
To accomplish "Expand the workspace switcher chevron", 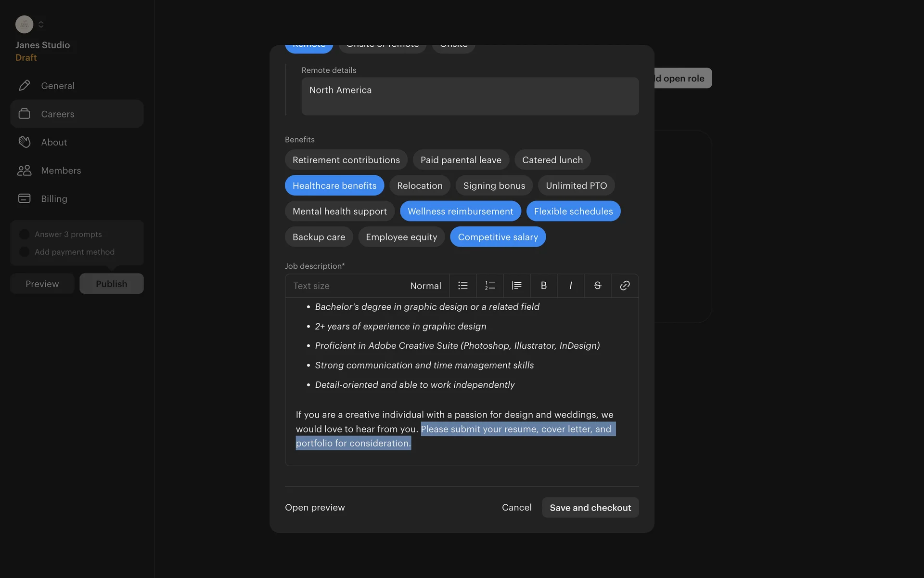I will pos(41,24).
